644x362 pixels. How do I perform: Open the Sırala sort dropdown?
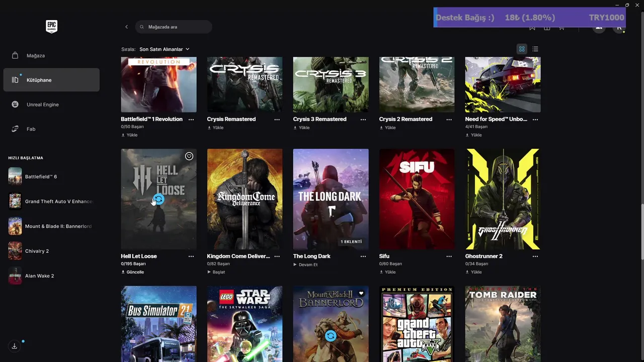click(x=165, y=49)
